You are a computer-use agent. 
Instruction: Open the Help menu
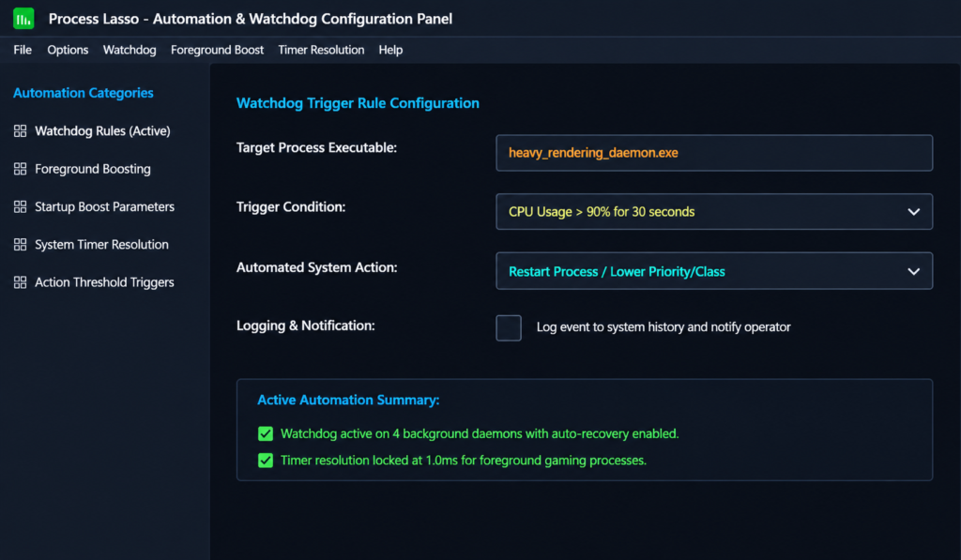click(x=390, y=50)
